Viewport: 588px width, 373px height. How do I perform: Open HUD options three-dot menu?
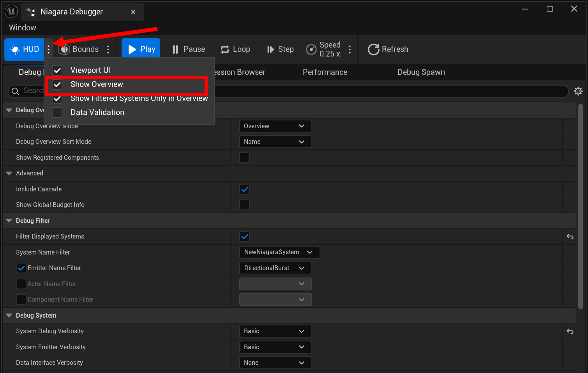49,49
